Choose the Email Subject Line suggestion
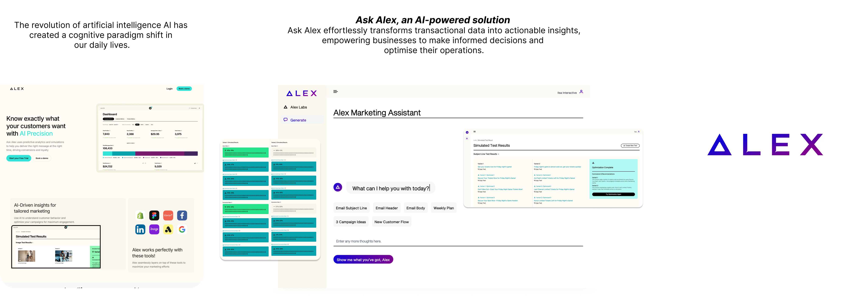 (x=351, y=208)
